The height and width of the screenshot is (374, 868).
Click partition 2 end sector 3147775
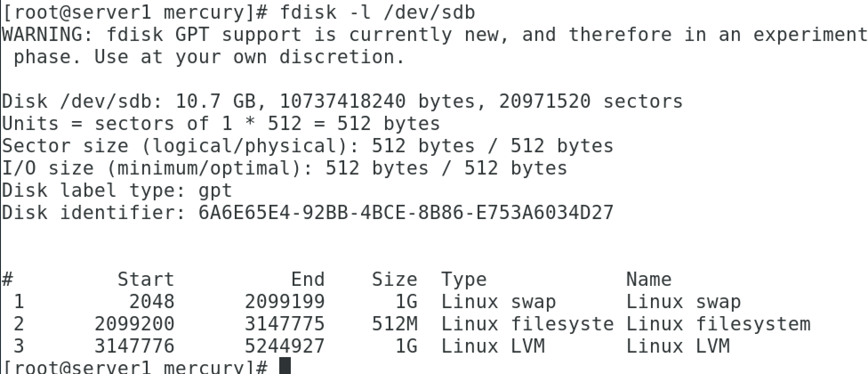(285, 324)
